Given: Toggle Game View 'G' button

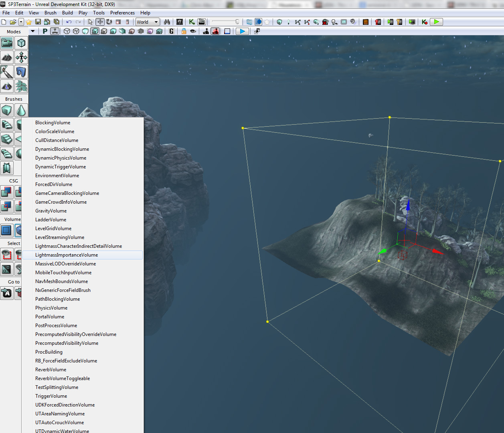Looking at the screenshot, I should point(172,31).
